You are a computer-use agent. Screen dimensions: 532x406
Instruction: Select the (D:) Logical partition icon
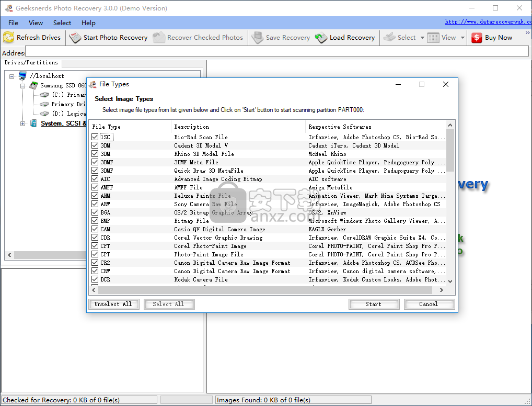[44, 114]
